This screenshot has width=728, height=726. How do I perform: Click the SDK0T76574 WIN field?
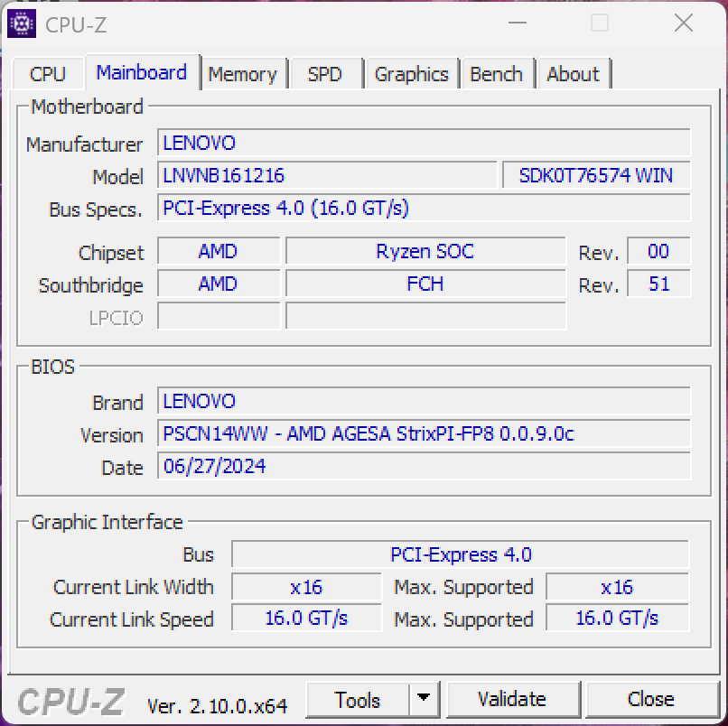pyautogui.click(x=596, y=175)
